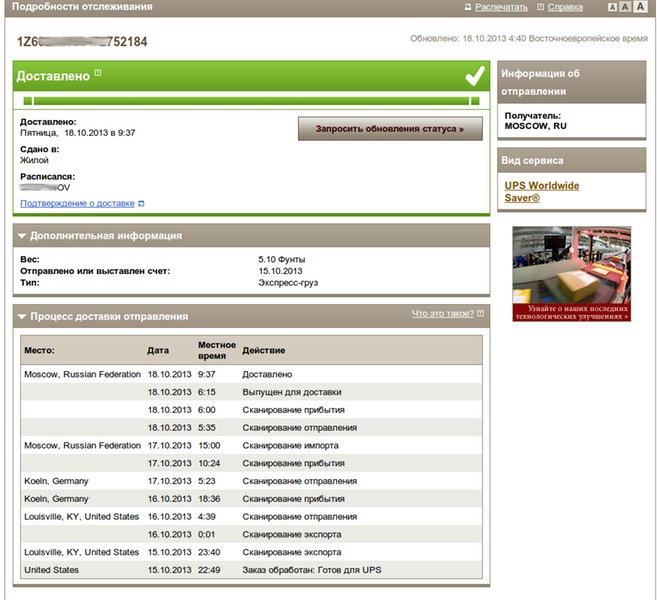The height and width of the screenshot is (600, 657).
Task: Click the UPS technology improvements ad banner
Action: (x=572, y=274)
